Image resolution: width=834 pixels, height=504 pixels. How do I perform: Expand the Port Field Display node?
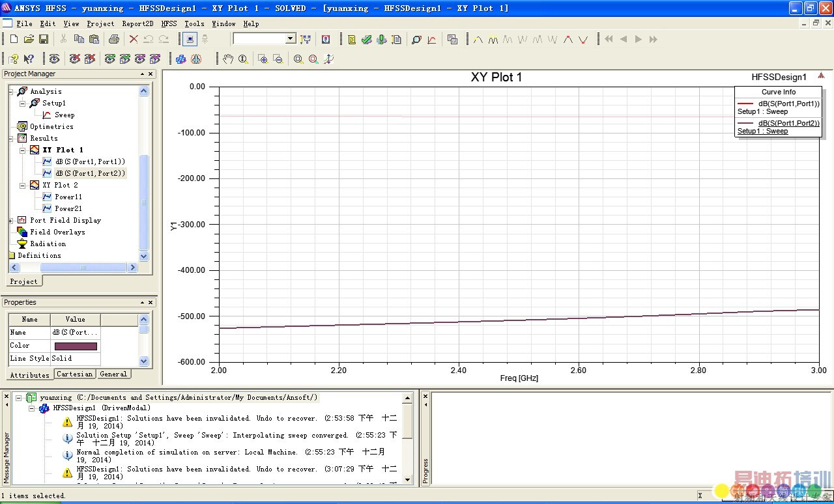(11, 220)
